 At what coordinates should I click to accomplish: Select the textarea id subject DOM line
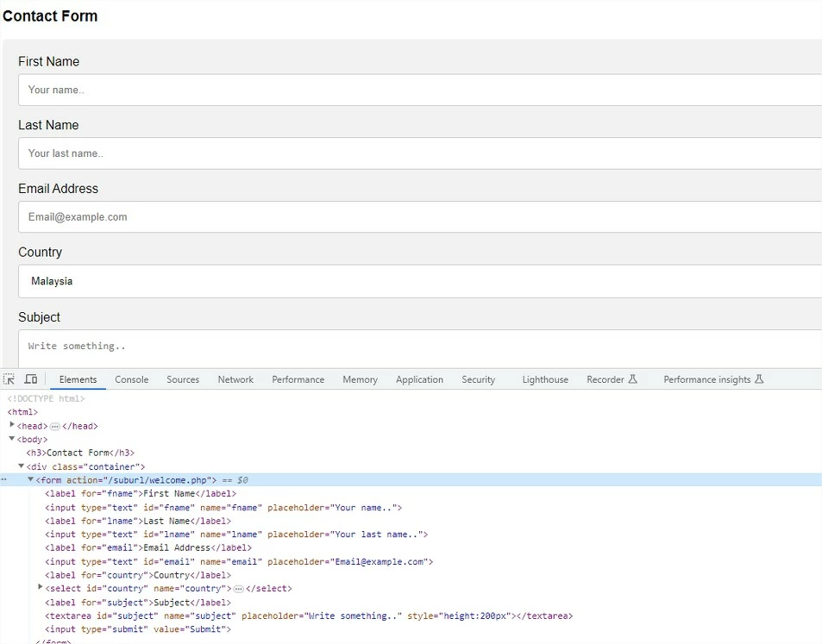[309, 616]
